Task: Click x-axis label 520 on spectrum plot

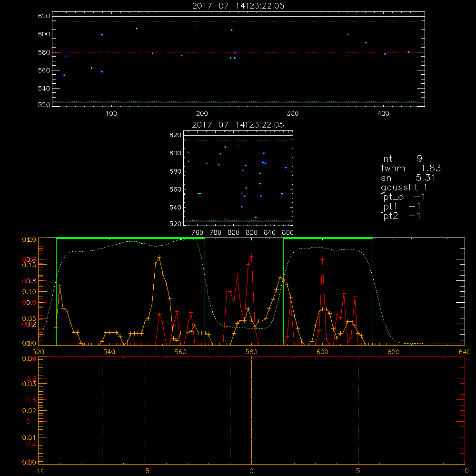Action: pos(38,352)
